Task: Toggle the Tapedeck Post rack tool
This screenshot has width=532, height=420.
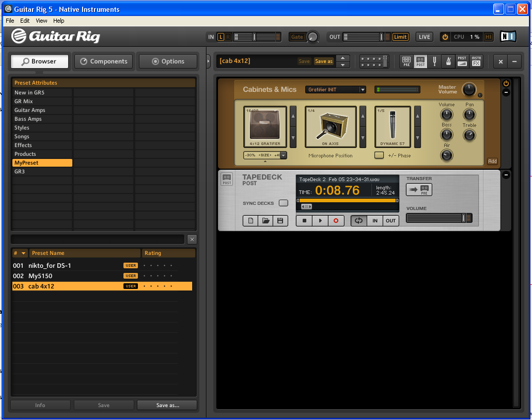Action: click(x=420, y=61)
